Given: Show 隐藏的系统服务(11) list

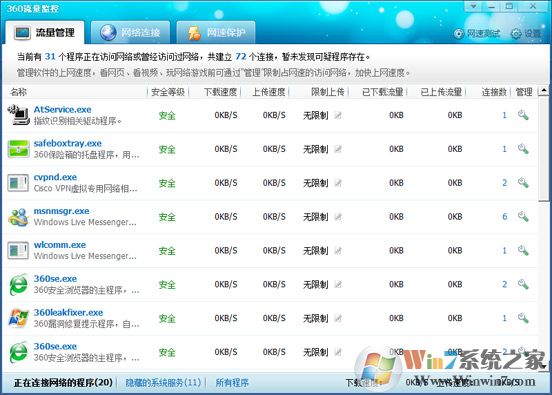Looking at the screenshot, I should [163, 382].
